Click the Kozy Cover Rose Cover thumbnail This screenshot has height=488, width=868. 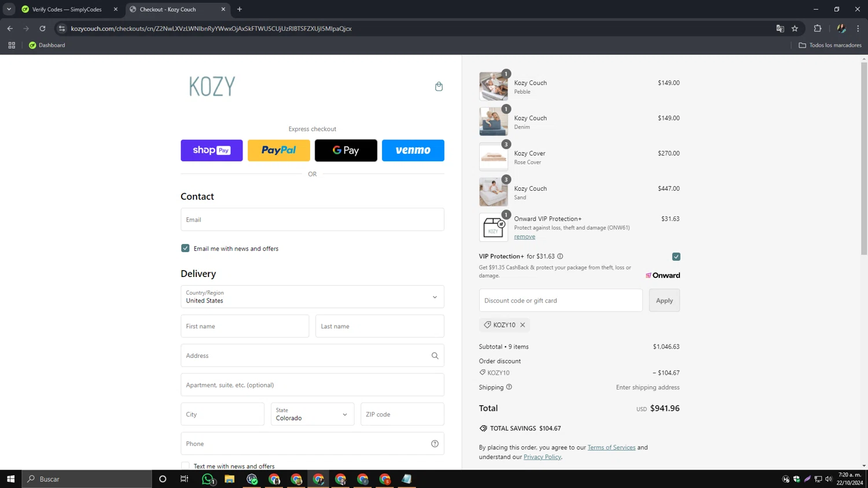494,157
